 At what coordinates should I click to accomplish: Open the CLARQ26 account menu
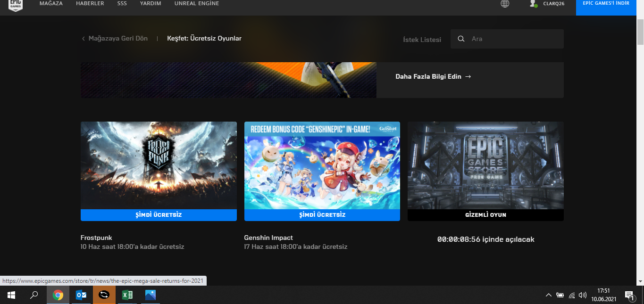click(553, 4)
